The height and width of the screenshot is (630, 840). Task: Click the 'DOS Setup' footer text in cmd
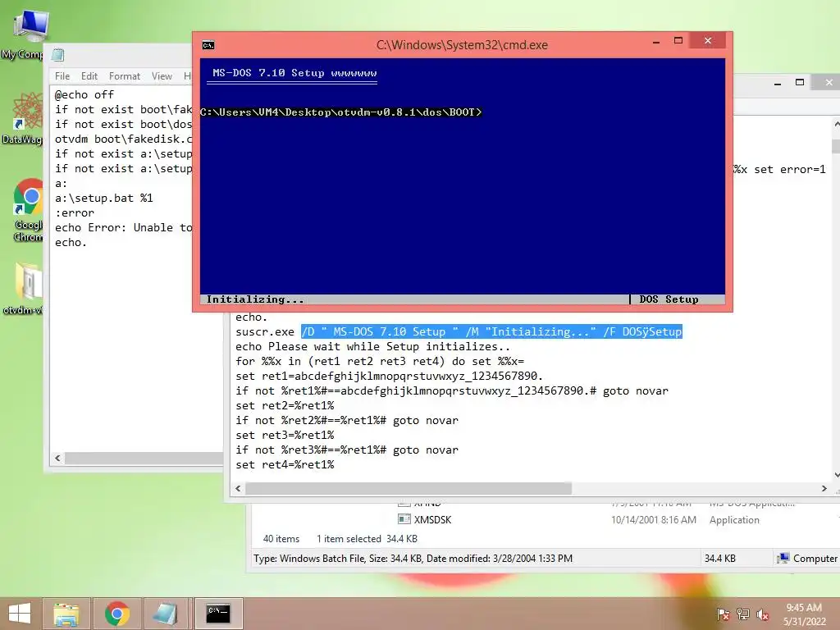pyautogui.click(x=669, y=299)
